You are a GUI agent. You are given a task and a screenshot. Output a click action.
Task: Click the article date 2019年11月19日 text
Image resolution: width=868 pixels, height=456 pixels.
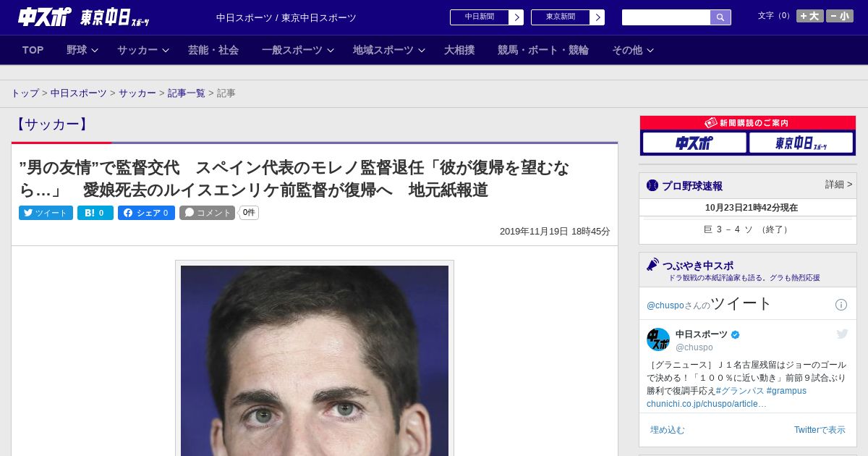(x=555, y=232)
